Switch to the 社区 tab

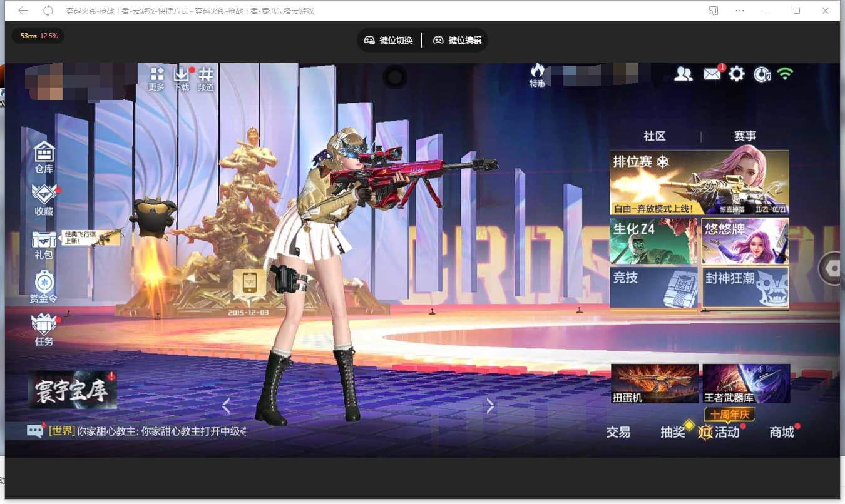tap(655, 136)
